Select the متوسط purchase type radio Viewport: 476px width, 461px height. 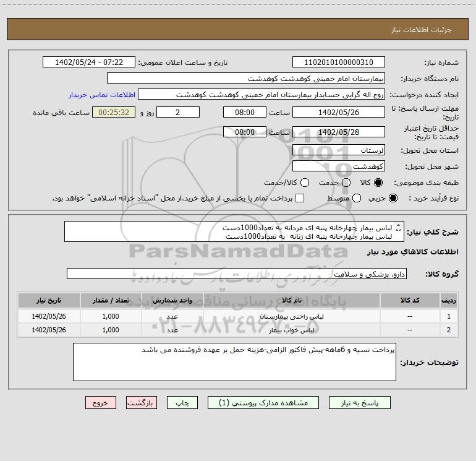coord(357,198)
